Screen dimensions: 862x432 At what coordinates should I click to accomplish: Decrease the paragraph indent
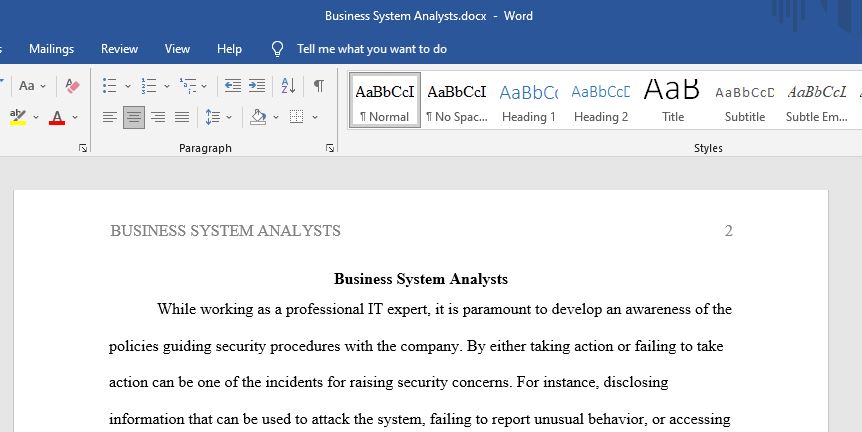pyautogui.click(x=233, y=86)
